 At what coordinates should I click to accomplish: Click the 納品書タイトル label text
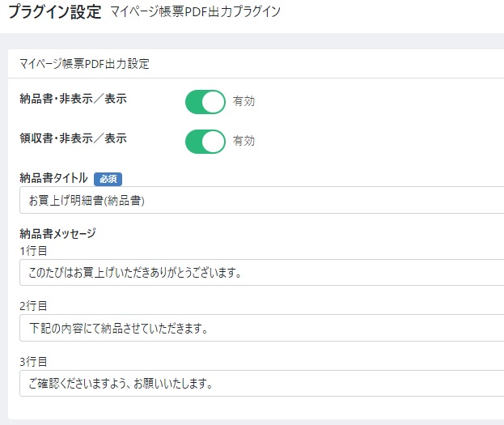53,178
